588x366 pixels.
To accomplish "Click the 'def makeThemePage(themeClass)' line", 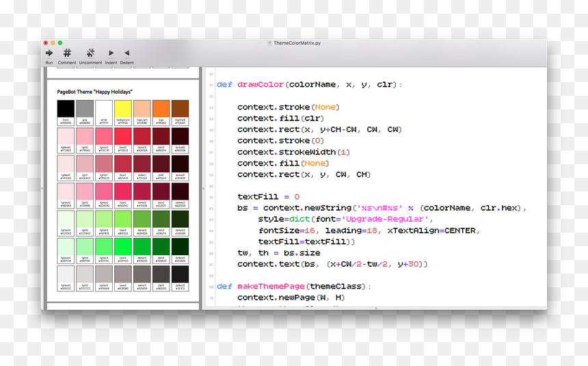I will (x=294, y=287).
